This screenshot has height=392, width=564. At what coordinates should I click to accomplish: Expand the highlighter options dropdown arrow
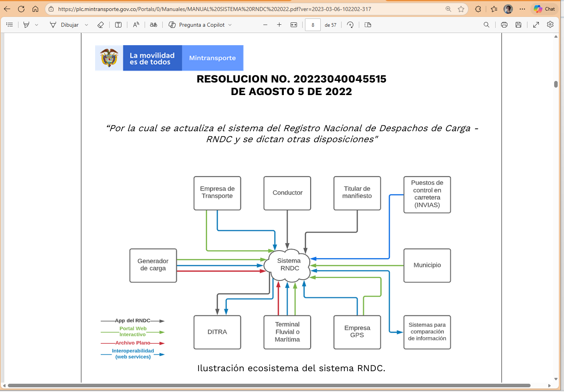[x=37, y=25]
